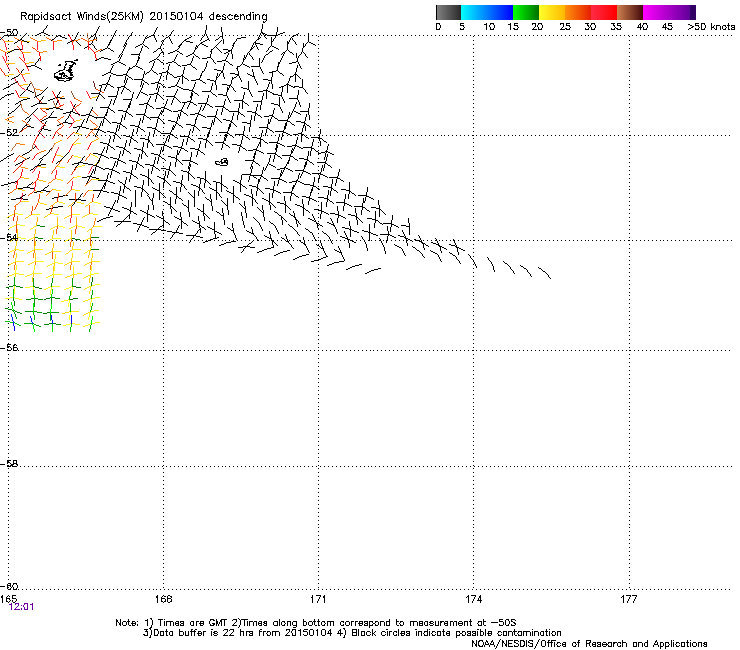Image resolution: width=740 pixels, height=650 pixels.
Task: Click the NOAA/NESDIS credit text
Action: (589, 644)
